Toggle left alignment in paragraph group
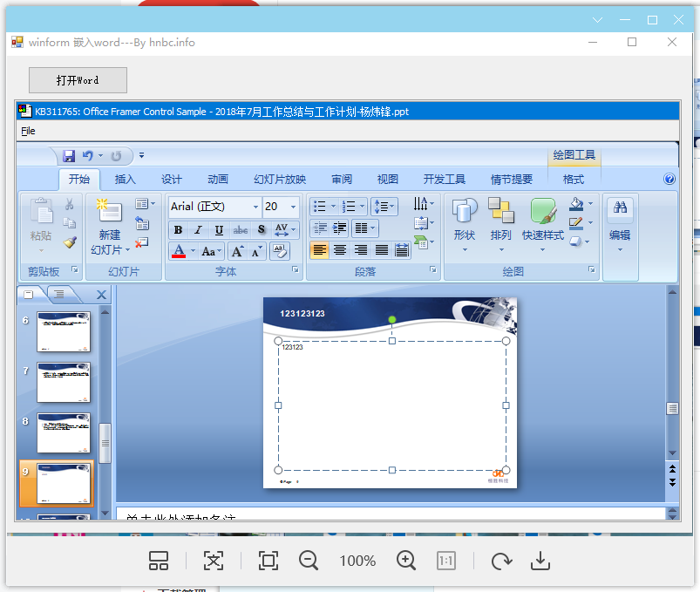Viewport: 700px width, 592px height. (321, 250)
